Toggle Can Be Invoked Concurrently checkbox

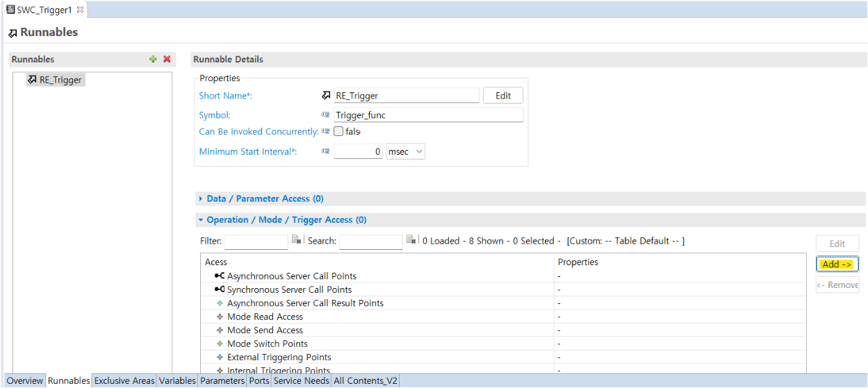point(338,131)
